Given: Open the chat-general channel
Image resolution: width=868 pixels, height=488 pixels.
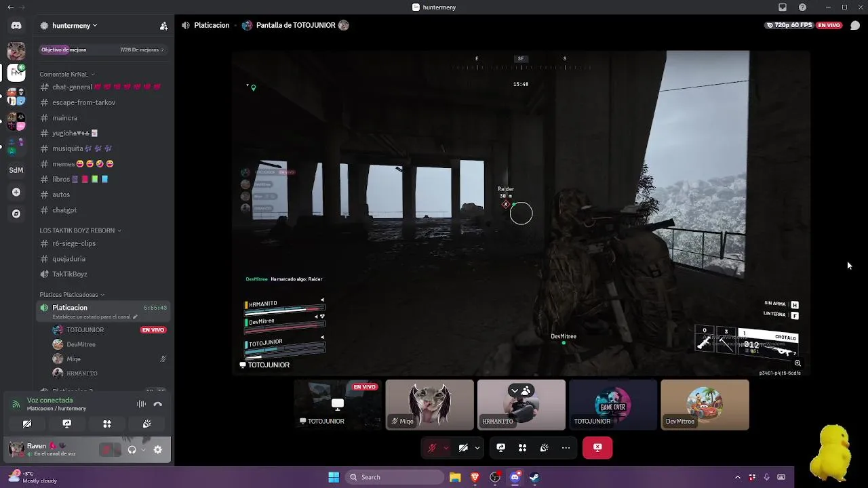Looking at the screenshot, I should 102,87.
